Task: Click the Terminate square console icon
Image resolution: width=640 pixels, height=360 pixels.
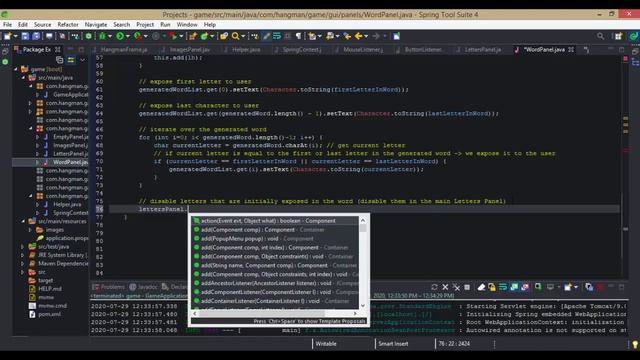Action: click(467, 287)
